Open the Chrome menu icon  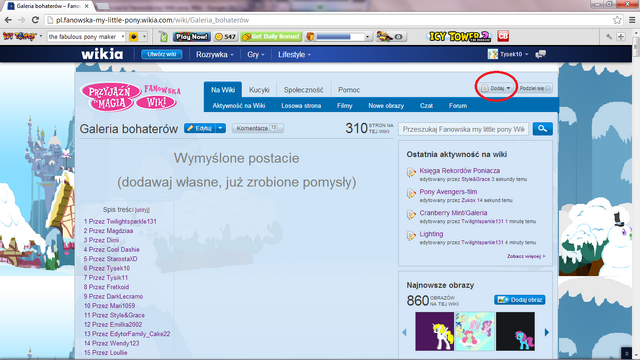click(632, 20)
